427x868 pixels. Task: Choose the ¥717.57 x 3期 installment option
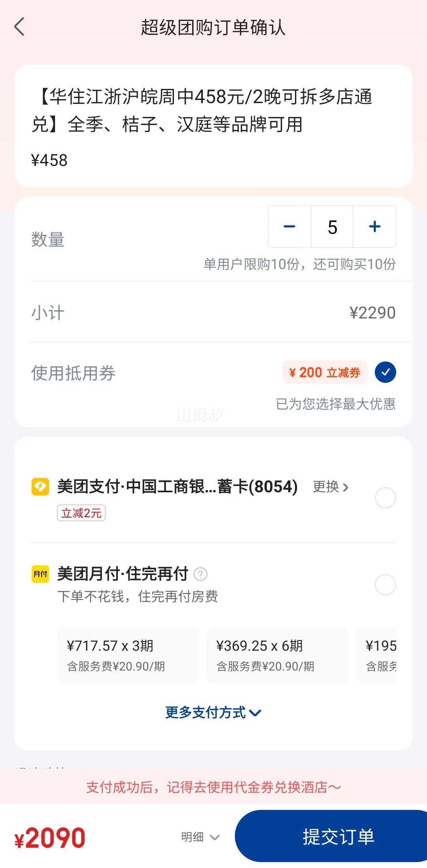point(128,655)
